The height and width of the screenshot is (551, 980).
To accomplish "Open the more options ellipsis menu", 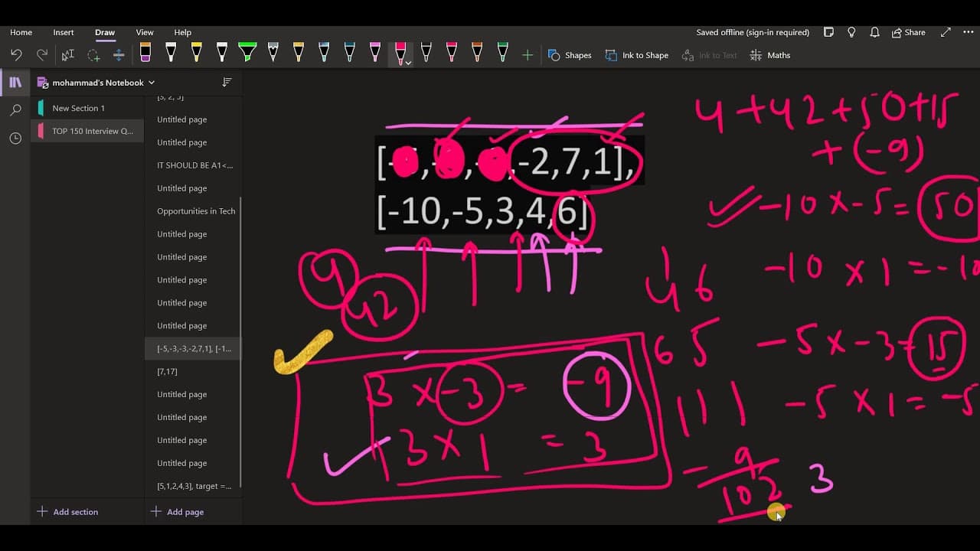I will (x=969, y=32).
